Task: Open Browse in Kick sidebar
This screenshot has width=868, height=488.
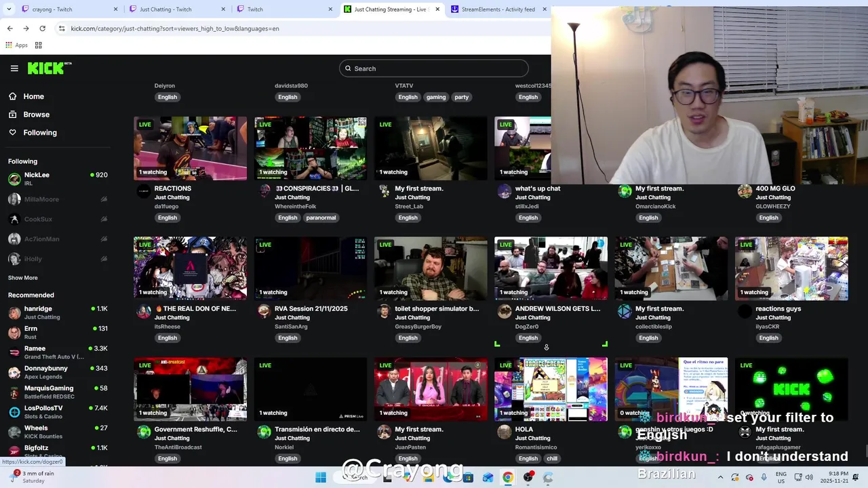Action: [36, 115]
